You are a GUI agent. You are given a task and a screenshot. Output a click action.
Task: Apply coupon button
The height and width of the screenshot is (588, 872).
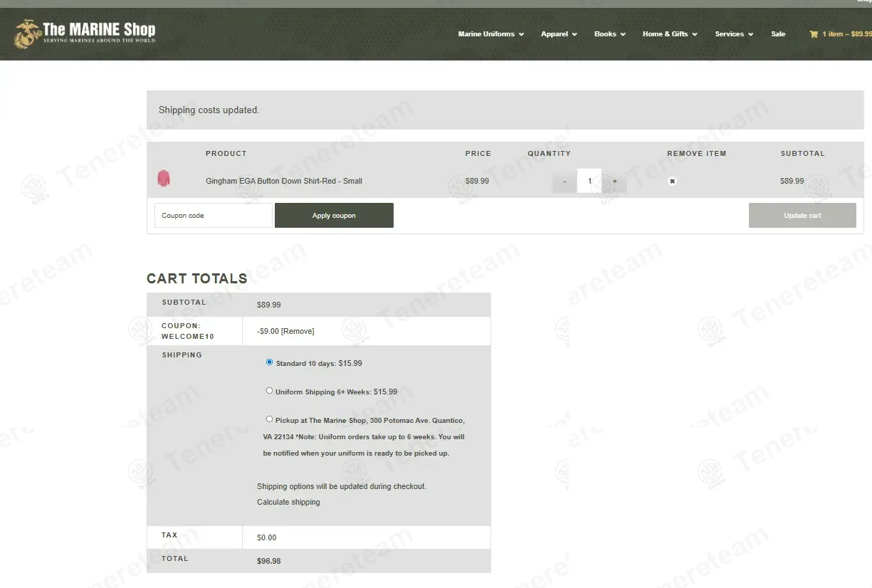[x=334, y=216]
